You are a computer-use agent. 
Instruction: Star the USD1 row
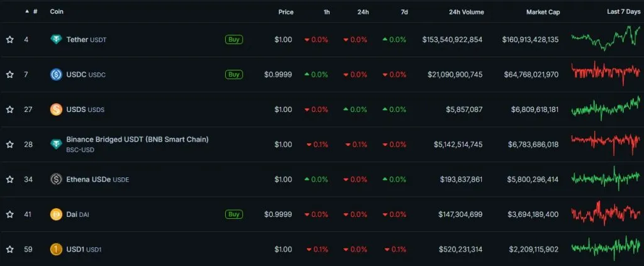10,249
